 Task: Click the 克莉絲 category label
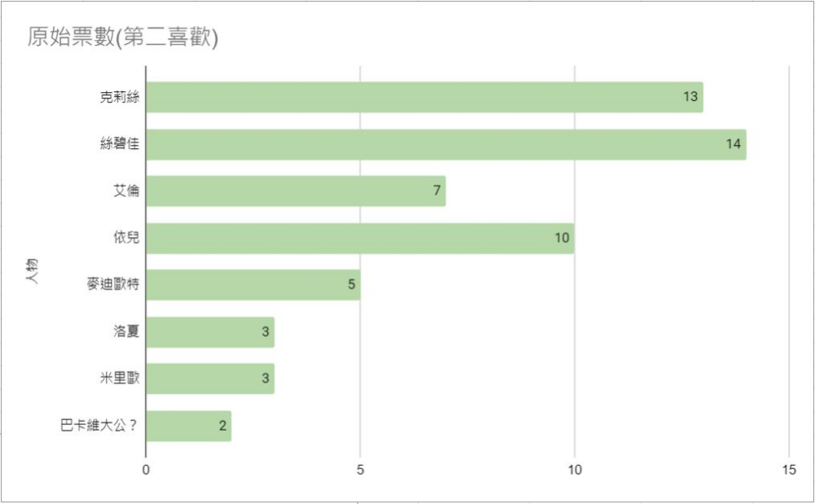(120, 97)
